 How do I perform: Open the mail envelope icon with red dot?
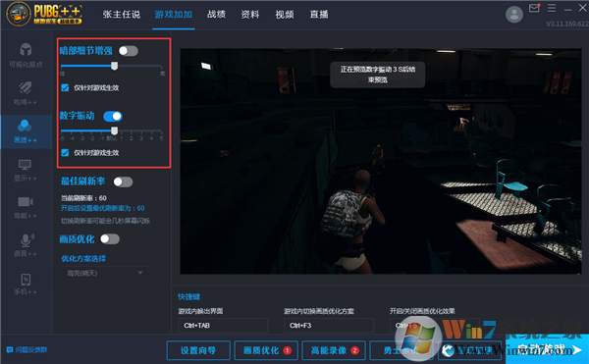(534, 8)
